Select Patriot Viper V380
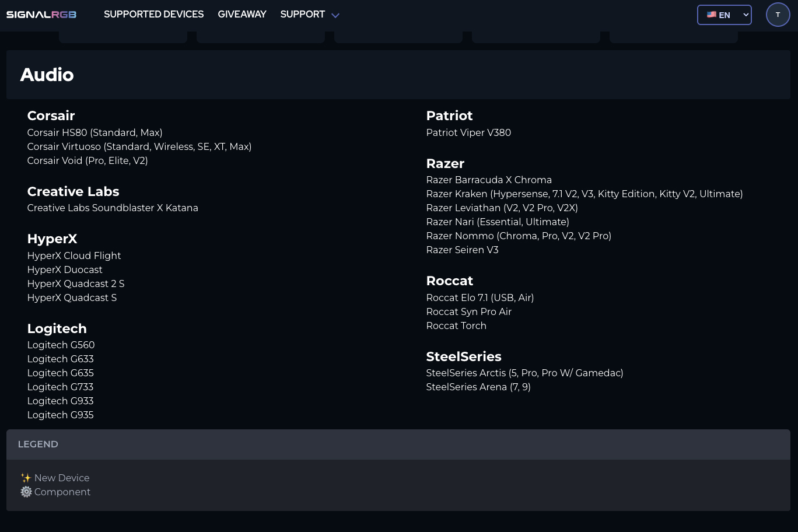Screen dimensions: 798x532 coord(469,132)
